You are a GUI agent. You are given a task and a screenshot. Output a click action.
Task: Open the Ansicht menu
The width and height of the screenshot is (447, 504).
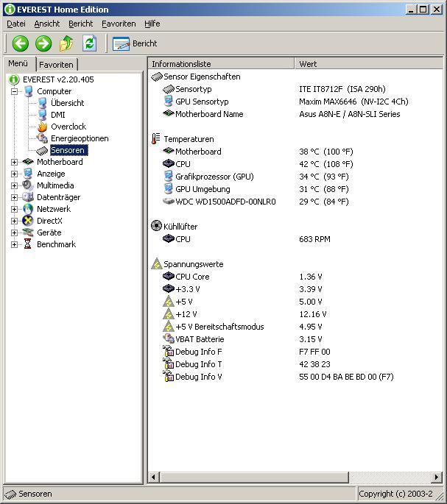[x=47, y=24]
